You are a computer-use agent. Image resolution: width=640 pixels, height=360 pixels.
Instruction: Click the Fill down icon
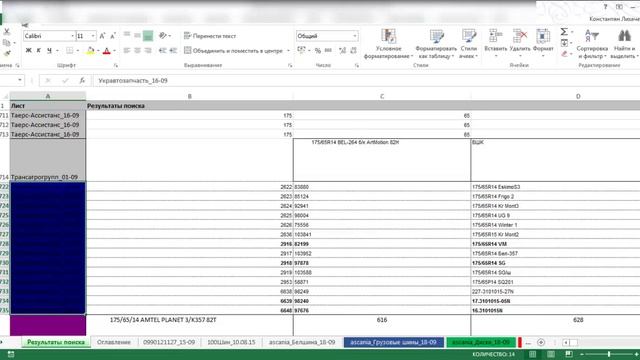pyautogui.click(x=564, y=42)
